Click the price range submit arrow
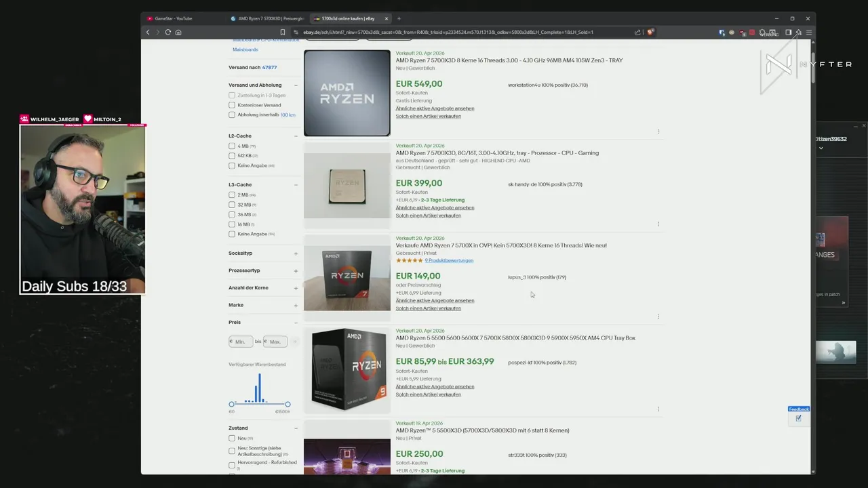Image resolution: width=868 pixels, height=488 pixels. (x=295, y=342)
